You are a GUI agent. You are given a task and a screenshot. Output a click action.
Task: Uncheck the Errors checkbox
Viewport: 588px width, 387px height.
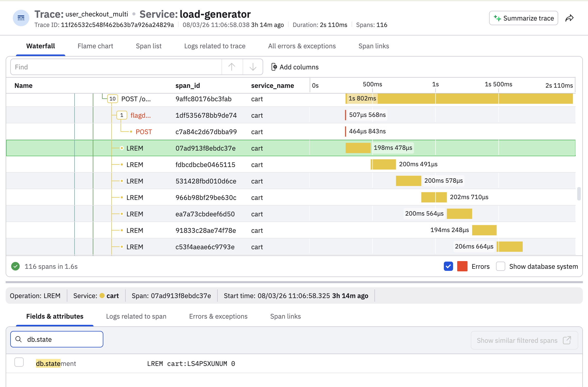click(448, 266)
